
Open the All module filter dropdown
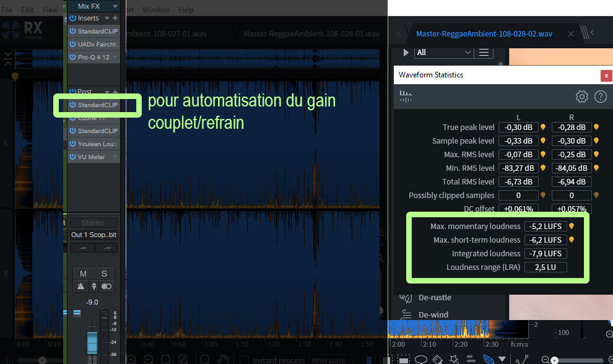[x=444, y=53]
